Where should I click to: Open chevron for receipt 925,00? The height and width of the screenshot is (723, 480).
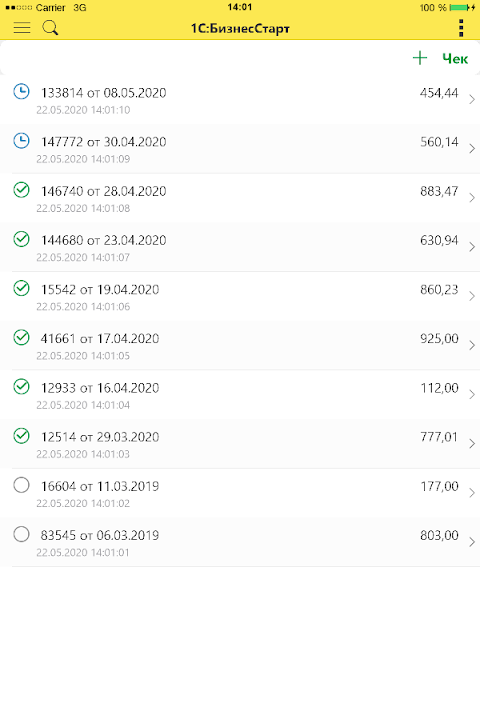click(472, 345)
